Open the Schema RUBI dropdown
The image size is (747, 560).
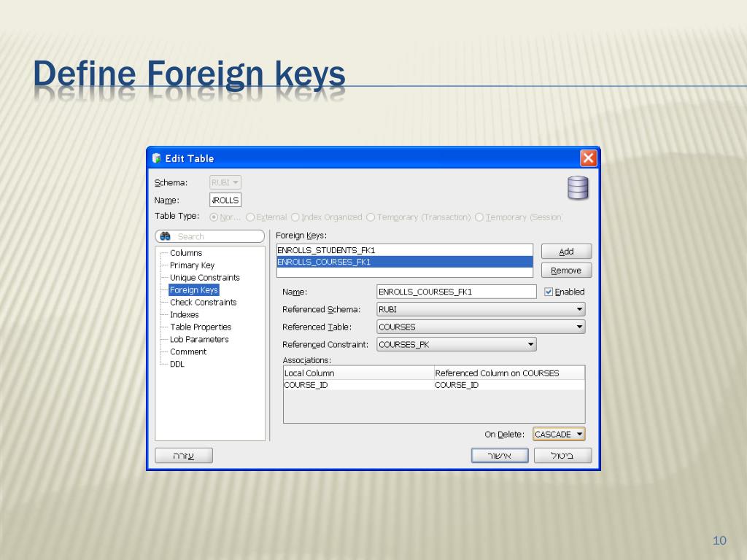pyautogui.click(x=225, y=182)
